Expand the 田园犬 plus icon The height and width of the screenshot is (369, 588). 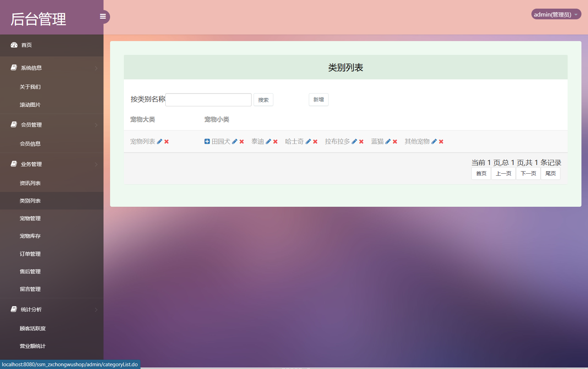point(207,141)
